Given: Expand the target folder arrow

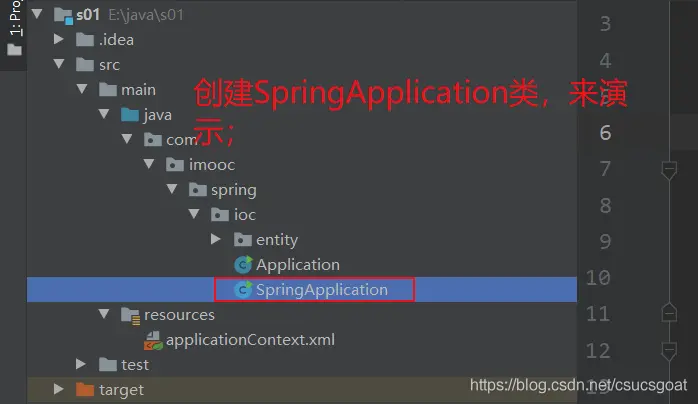Looking at the screenshot, I should tap(59, 389).
